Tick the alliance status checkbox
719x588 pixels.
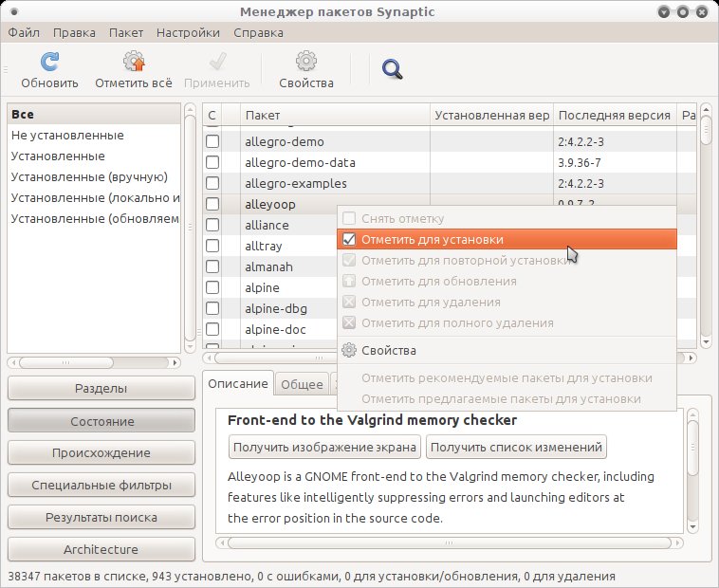[212, 225]
